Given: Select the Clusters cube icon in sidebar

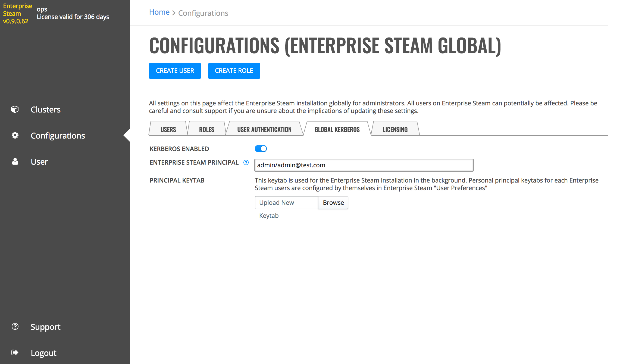Looking at the screenshot, I should [x=15, y=109].
